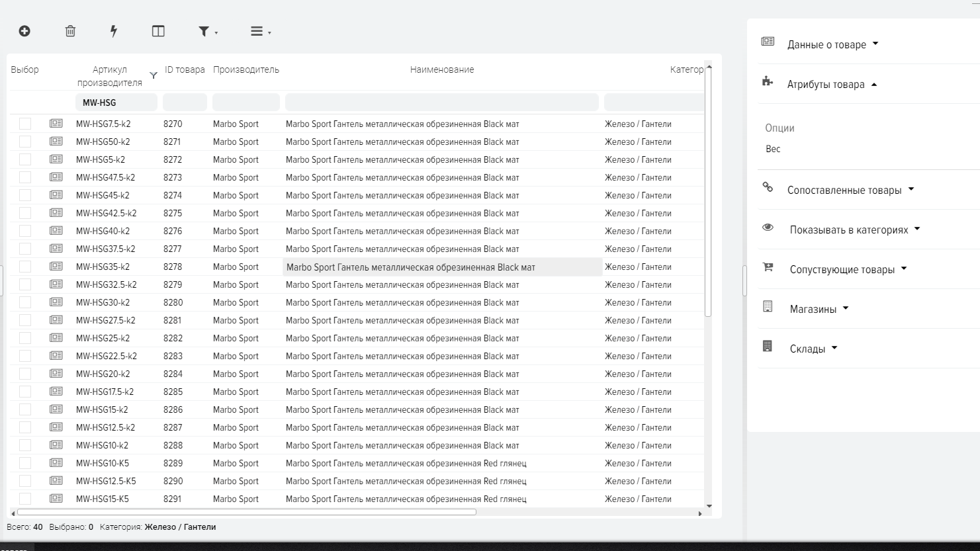This screenshot has width=980, height=551.
Task: Click the trash delete icon
Action: (70, 31)
